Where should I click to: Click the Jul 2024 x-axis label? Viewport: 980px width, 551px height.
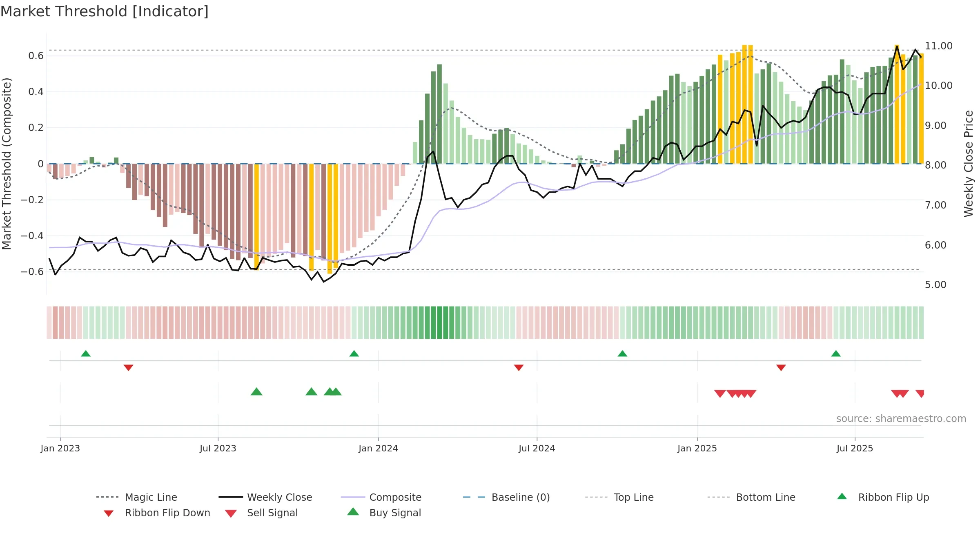(537, 448)
